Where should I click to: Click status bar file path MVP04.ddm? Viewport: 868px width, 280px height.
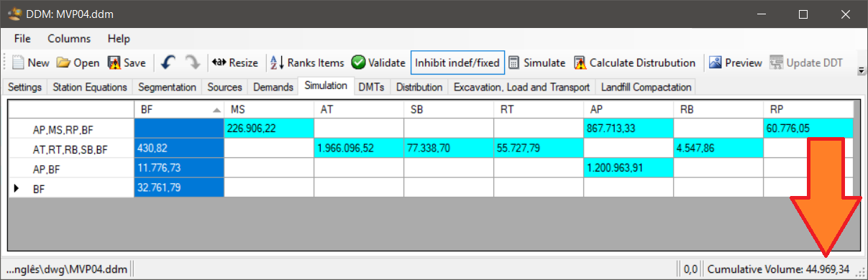point(68,269)
